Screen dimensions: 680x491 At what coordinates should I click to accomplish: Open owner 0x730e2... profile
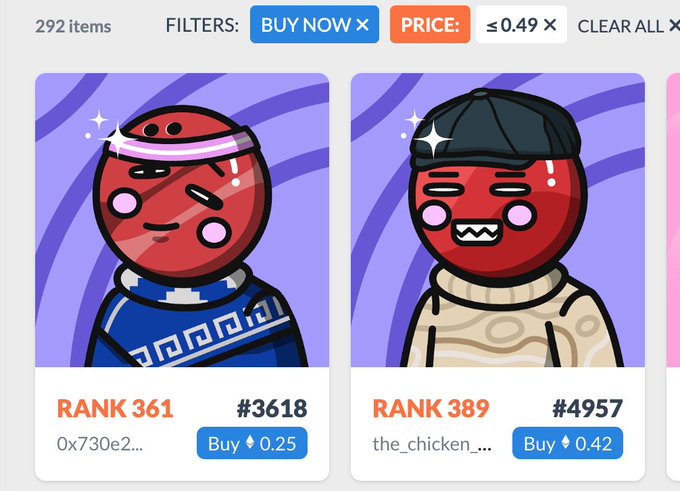(x=100, y=444)
